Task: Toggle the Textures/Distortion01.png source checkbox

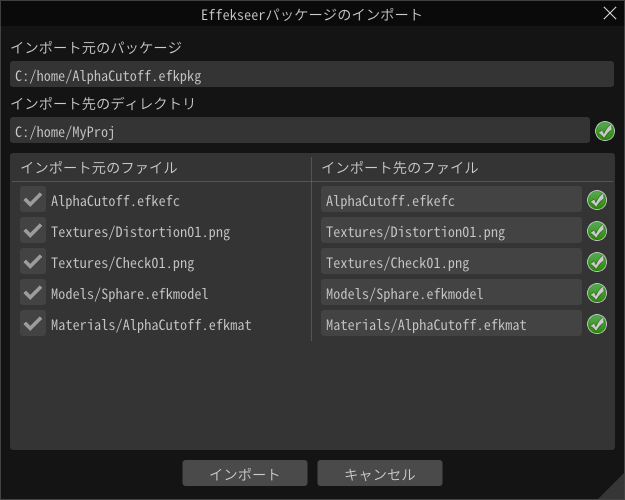Action: pos(33,230)
